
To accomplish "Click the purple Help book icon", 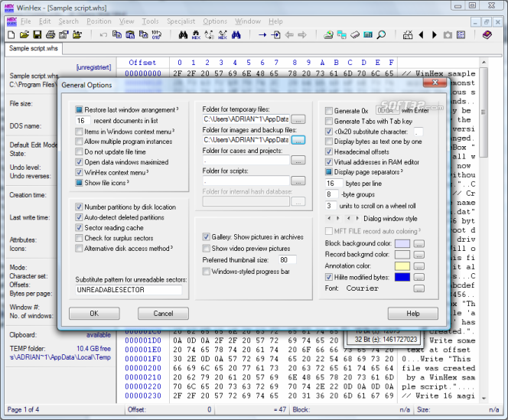I will click(487, 34).
